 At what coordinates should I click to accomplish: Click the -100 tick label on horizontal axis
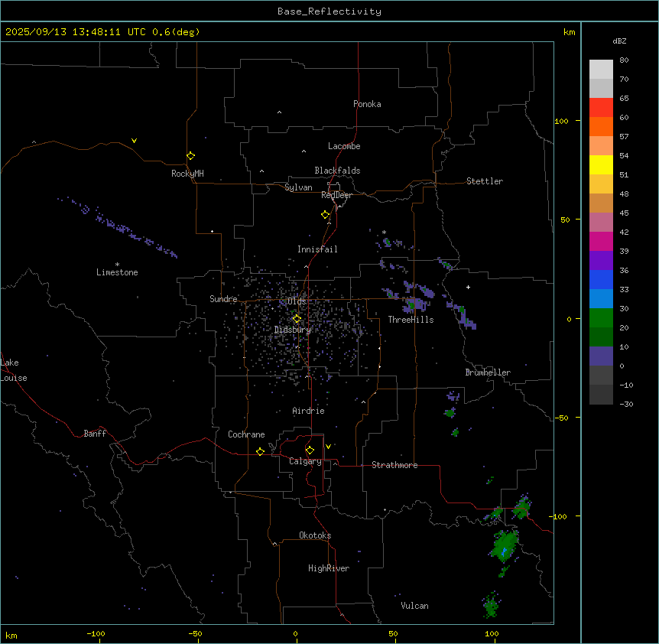click(x=96, y=633)
